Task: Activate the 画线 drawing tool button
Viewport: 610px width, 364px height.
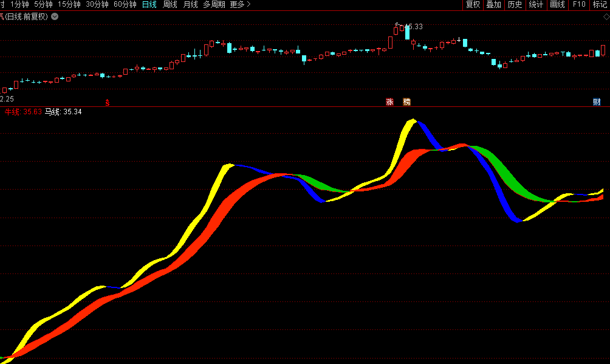Action: coord(557,5)
